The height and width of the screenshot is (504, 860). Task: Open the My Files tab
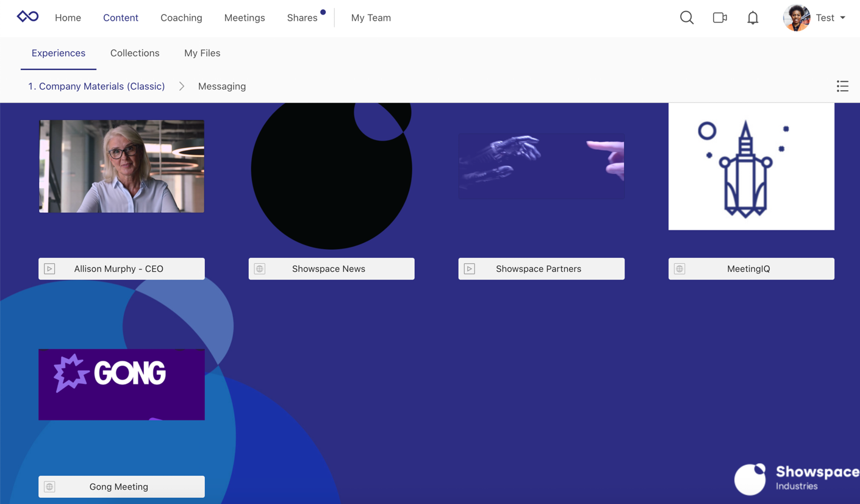tap(202, 53)
